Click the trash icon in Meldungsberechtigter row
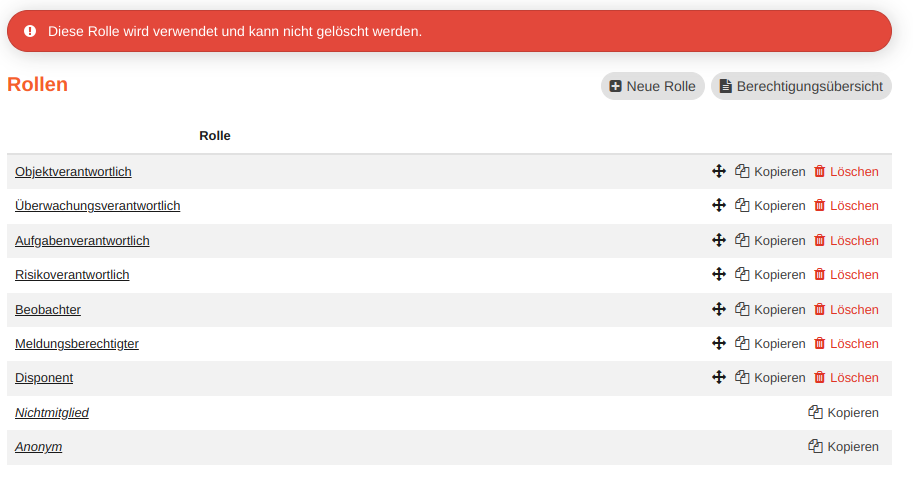Screen dimensions: 913x482 tap(820, 343)
